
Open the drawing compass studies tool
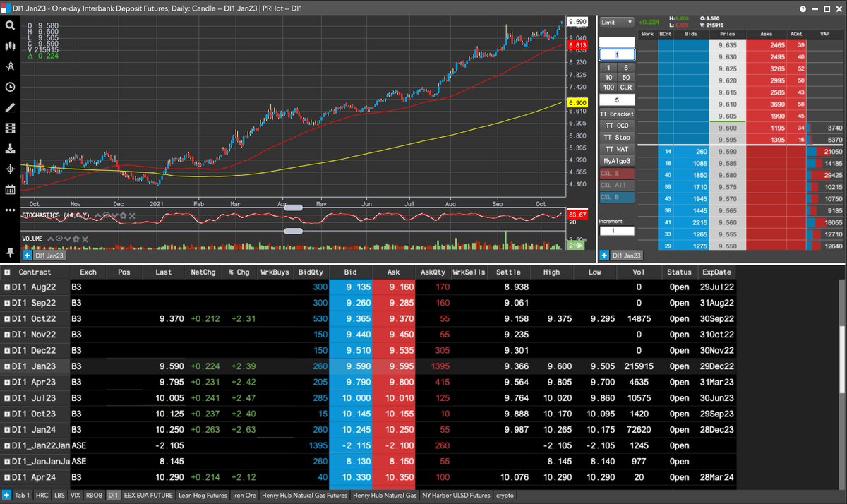[x=10, y=66]
